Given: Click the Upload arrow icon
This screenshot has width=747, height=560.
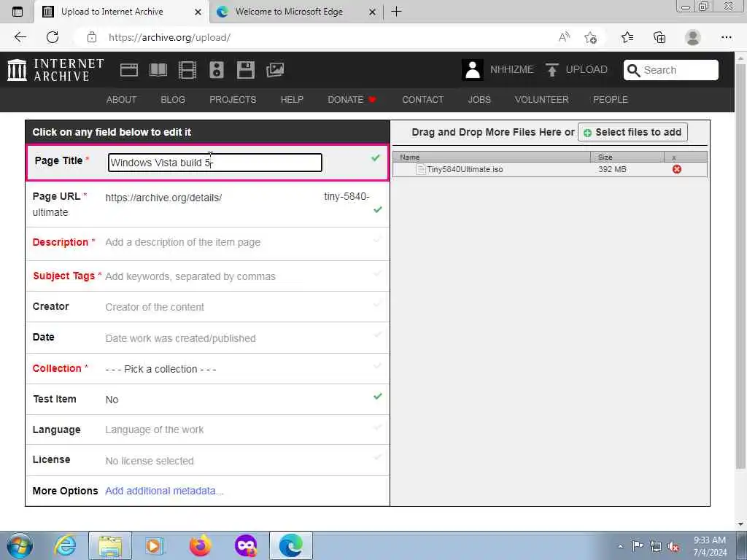Looking at the screenshot, I should tap(551, 70).
